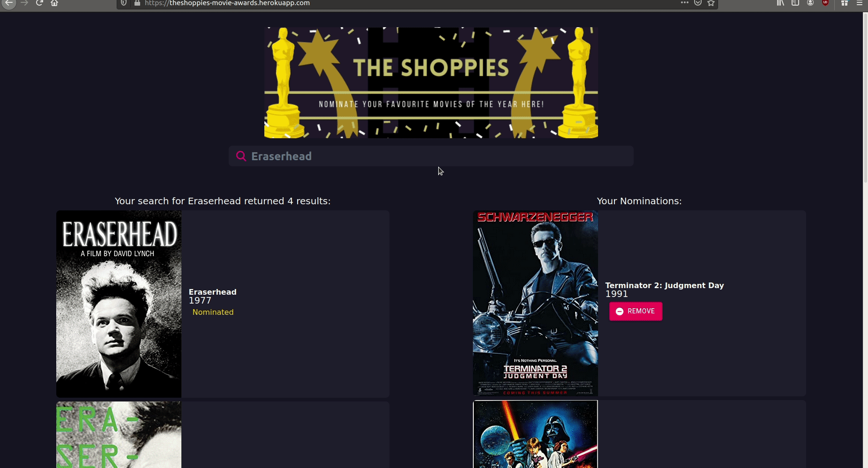
Task: Remove Terminator 2 from nominations
Action: [636, 312]
